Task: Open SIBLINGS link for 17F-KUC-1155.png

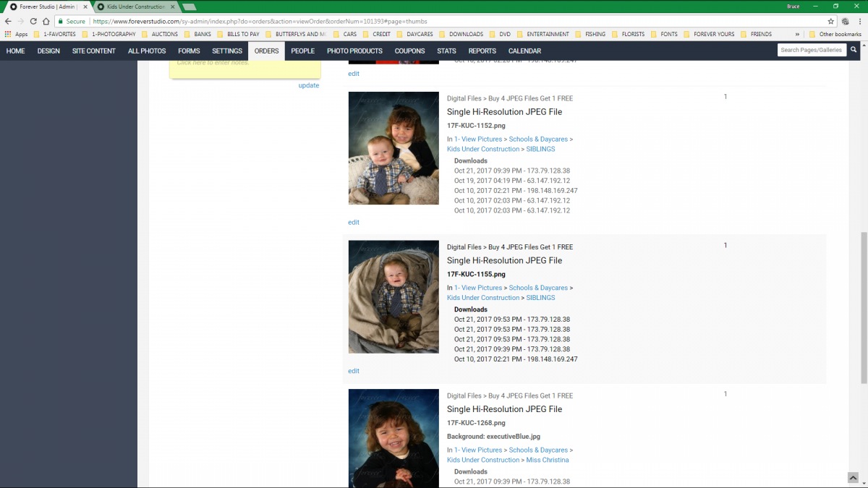Action: 540,298
